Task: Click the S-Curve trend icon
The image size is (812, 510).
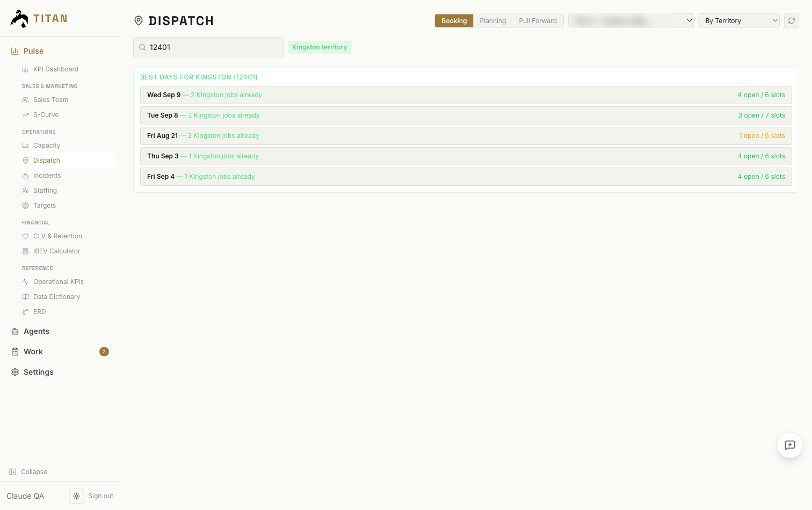Action: [x=25, y=115]
